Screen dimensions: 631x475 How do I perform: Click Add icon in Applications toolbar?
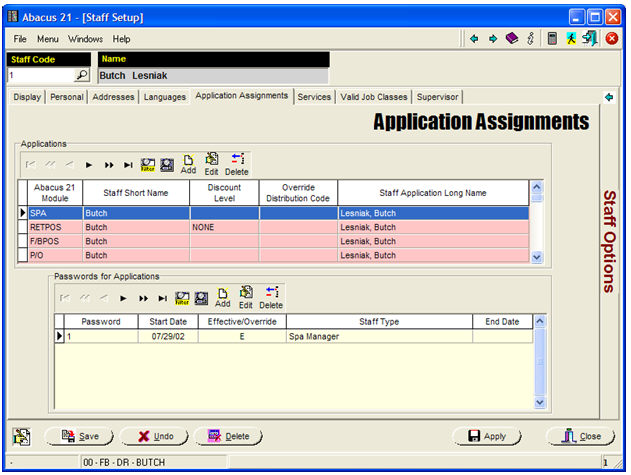(187, 163)
